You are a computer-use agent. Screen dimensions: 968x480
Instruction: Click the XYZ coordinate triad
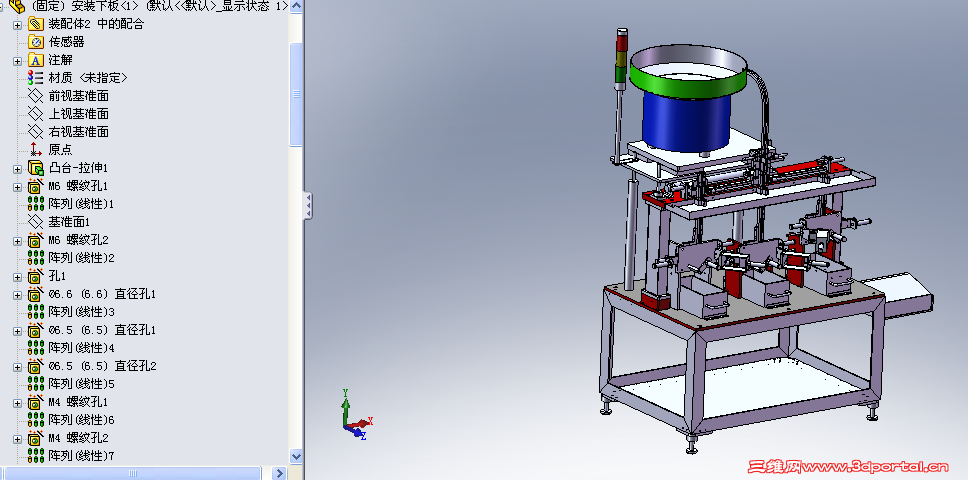coord(356,415)
